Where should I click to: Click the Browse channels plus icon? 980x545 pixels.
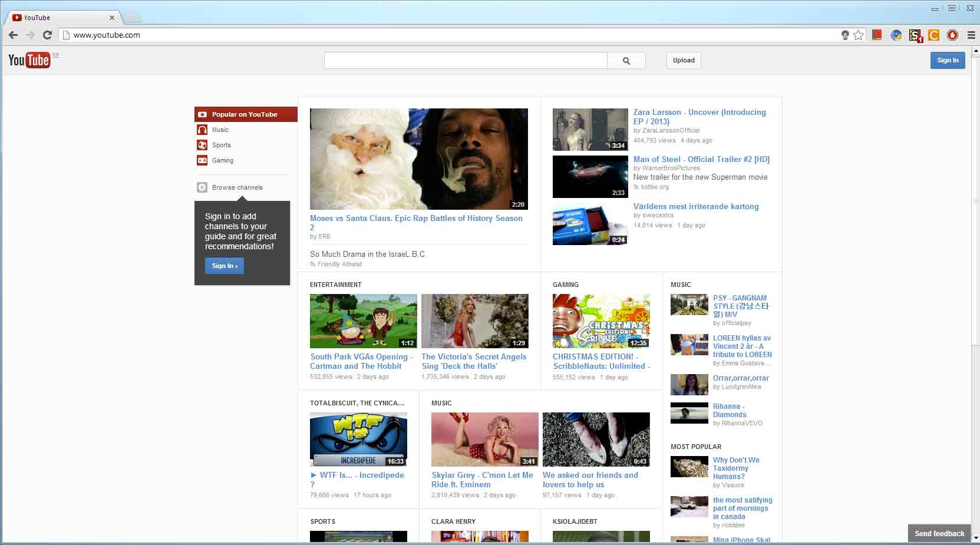[202, 187]
